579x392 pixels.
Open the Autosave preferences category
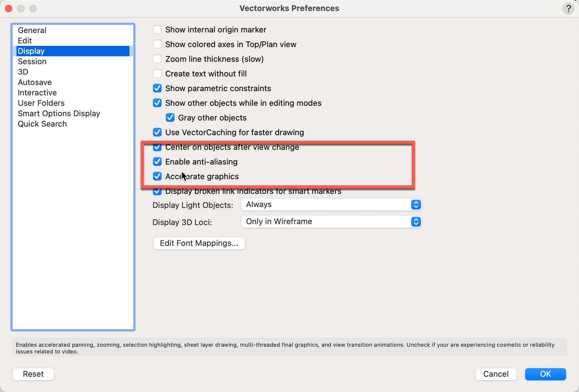pos(35,82)
